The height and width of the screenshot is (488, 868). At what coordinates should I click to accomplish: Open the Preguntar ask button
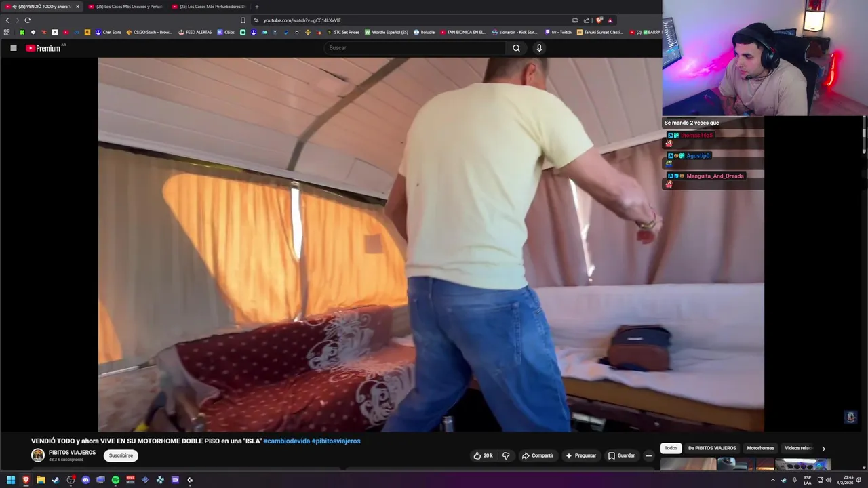click(x=581, y=455)
